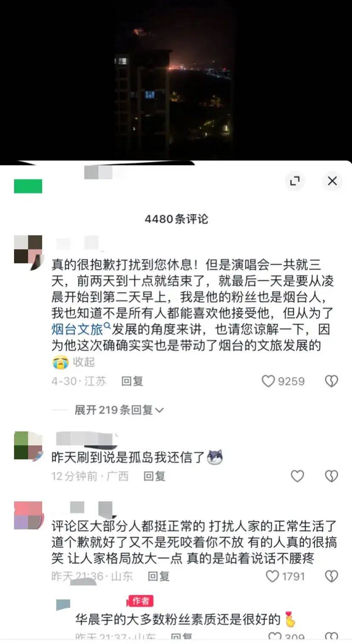Like the Guangxi comment about 孤岛
This screenshot has height=644, width=352.
297,476
